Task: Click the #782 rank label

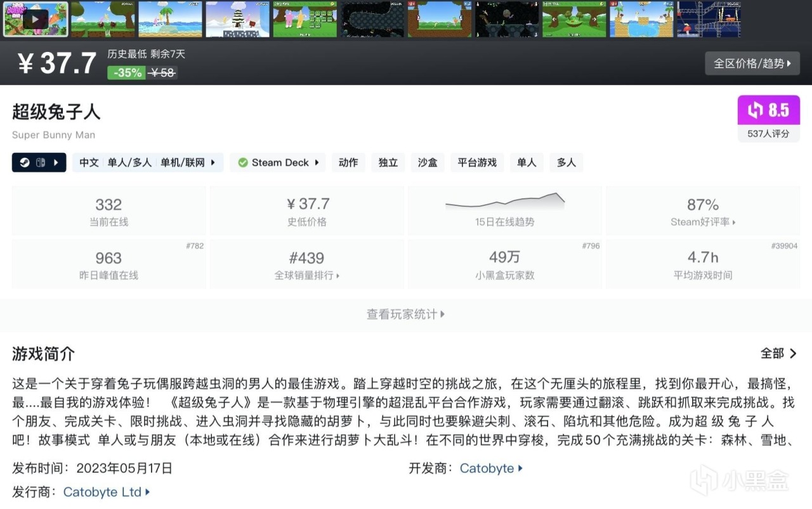Action: click(195, 246)
